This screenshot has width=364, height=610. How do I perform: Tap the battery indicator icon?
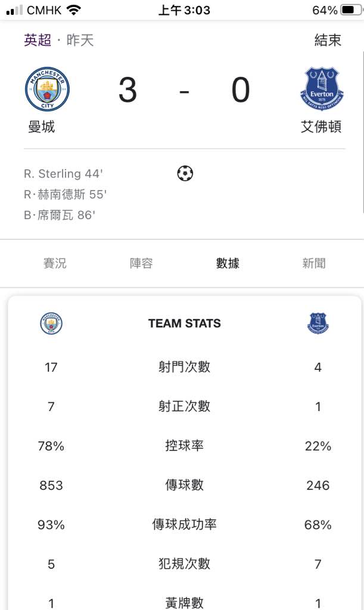351,10
